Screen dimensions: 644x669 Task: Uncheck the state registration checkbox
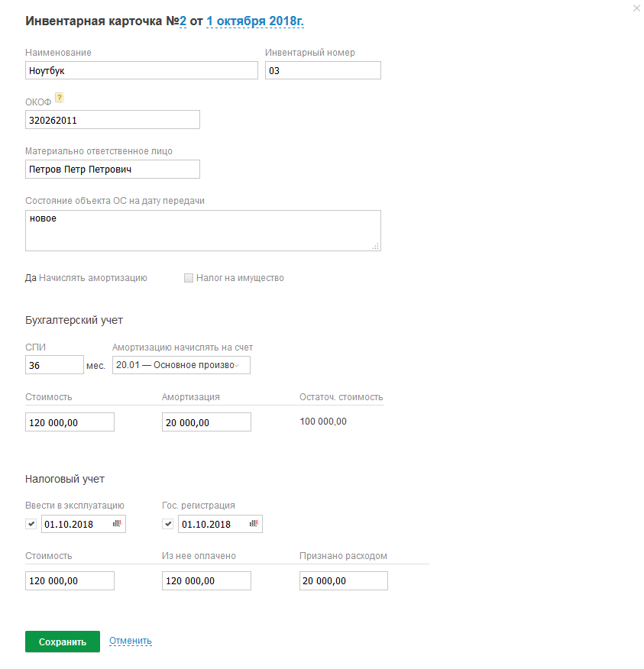[168, 524]
